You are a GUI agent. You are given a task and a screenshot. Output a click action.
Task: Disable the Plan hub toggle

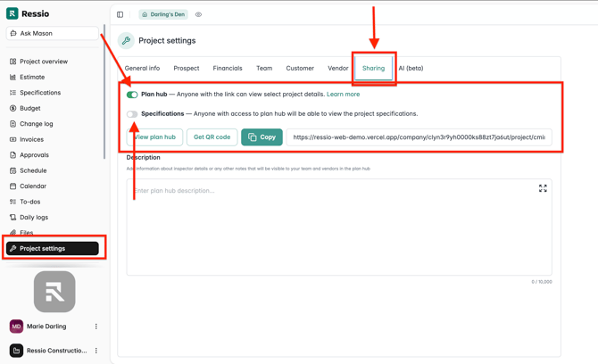click(x=132, y=95)
